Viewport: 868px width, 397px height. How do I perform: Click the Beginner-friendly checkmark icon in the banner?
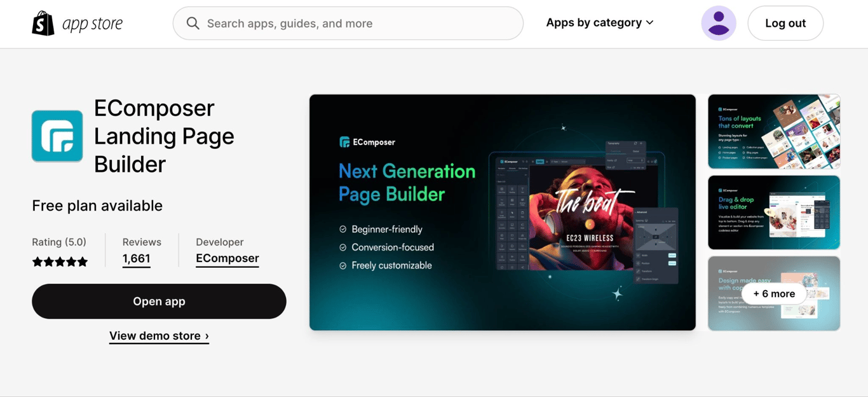343,229
